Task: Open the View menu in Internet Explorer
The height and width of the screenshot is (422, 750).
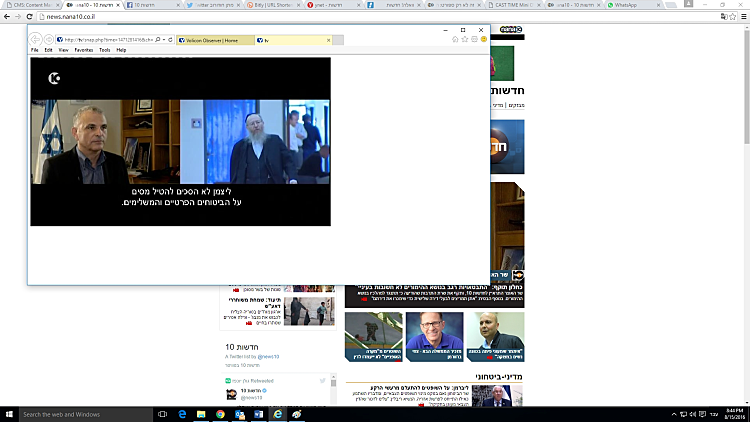Action: (x=64, y=50)
